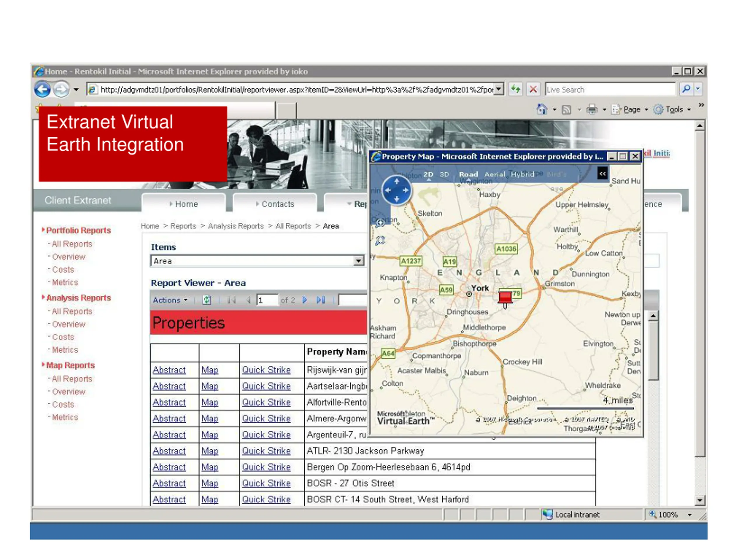Click the Print icon in toolbar
This screenshot has height=560, width=747.
[592, 110]
